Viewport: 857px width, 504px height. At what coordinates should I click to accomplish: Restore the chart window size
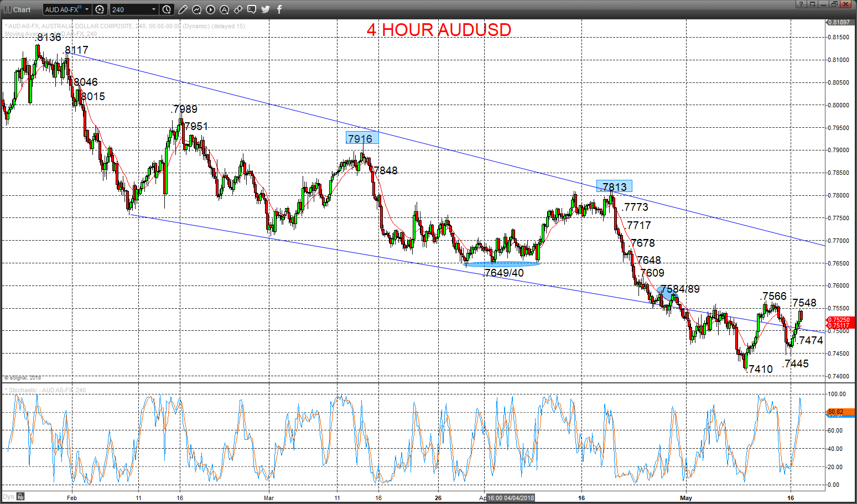[x=834, y=4]
